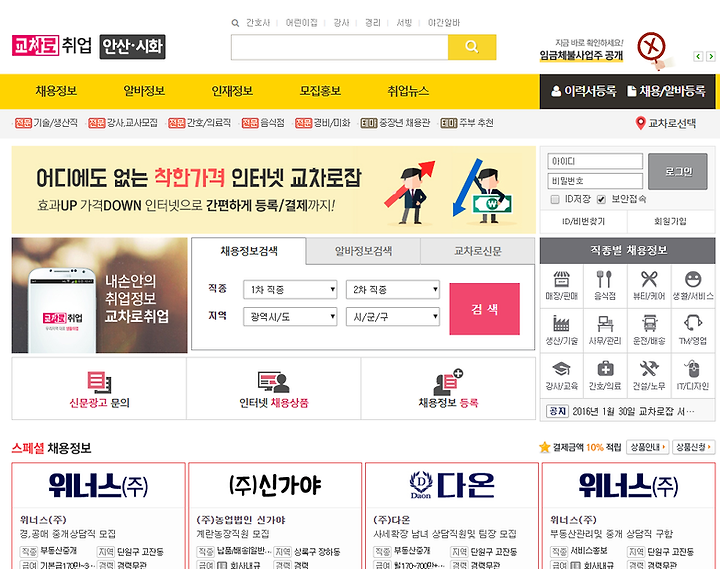Click previous banner arrow at top right

click(x=698, y=56)
